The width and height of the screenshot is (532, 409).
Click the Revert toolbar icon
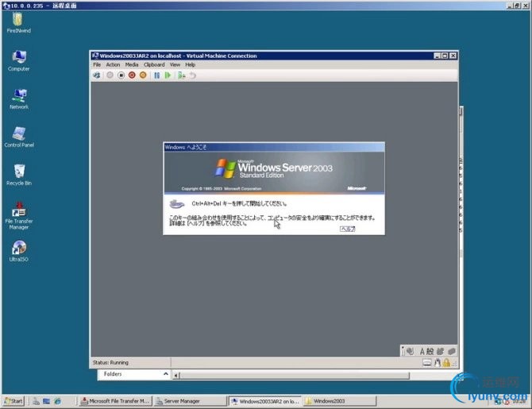[193, 75]
